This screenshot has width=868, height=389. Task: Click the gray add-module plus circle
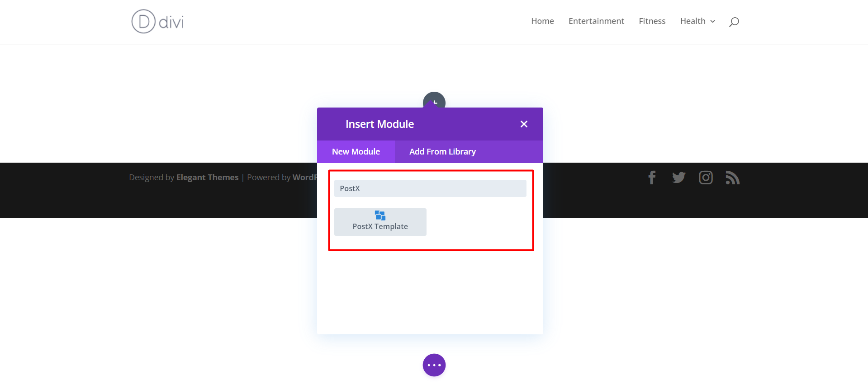tap(434, 100)
